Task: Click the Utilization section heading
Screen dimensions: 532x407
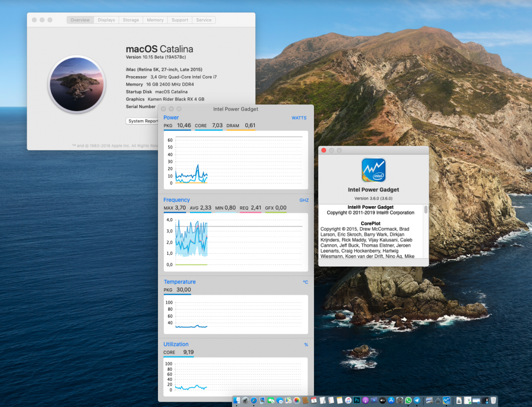Action: point(176,344)
